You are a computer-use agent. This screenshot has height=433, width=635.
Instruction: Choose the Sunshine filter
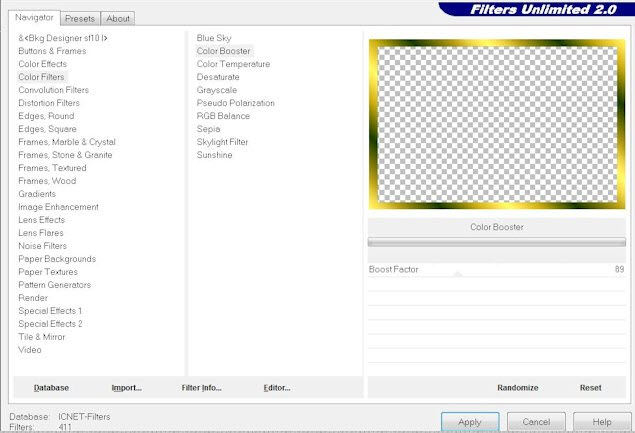pyautogui.click(x=215, y=155)
